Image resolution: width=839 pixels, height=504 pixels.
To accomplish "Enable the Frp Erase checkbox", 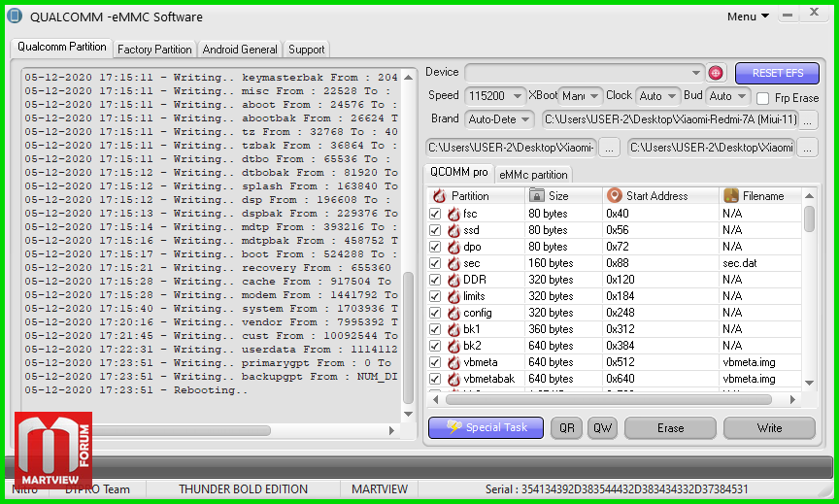I will pyautogui.click(x=763, y=98).
